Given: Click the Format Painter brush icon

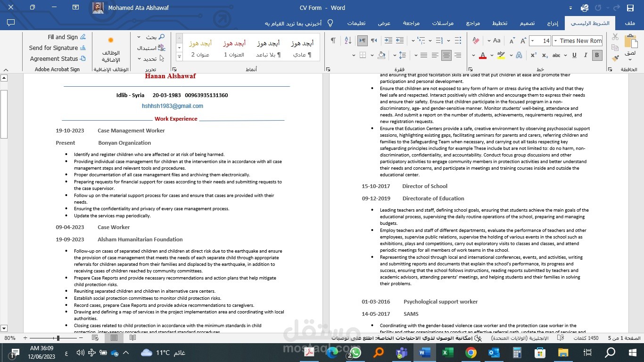Looking at the screenshot, I should point(615,58).
